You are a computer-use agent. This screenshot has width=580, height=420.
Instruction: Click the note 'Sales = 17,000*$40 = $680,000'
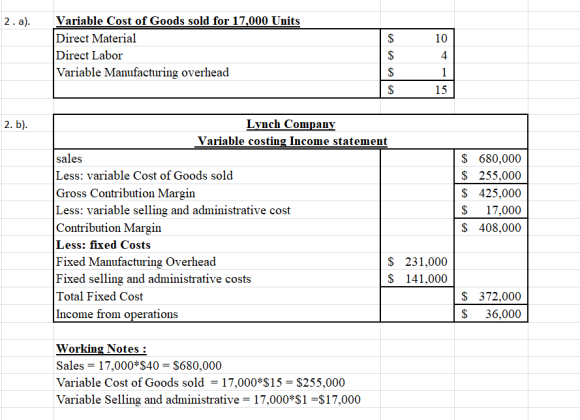(139, 366)
